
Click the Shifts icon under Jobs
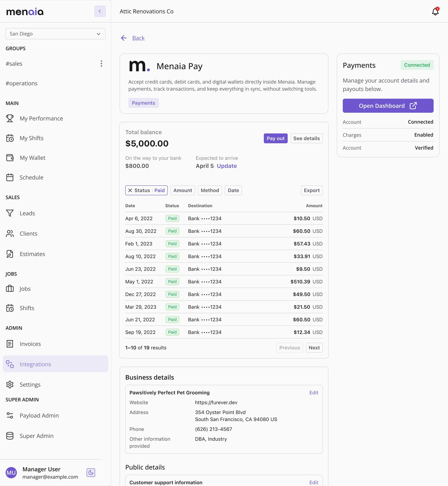tap(10, 308)
